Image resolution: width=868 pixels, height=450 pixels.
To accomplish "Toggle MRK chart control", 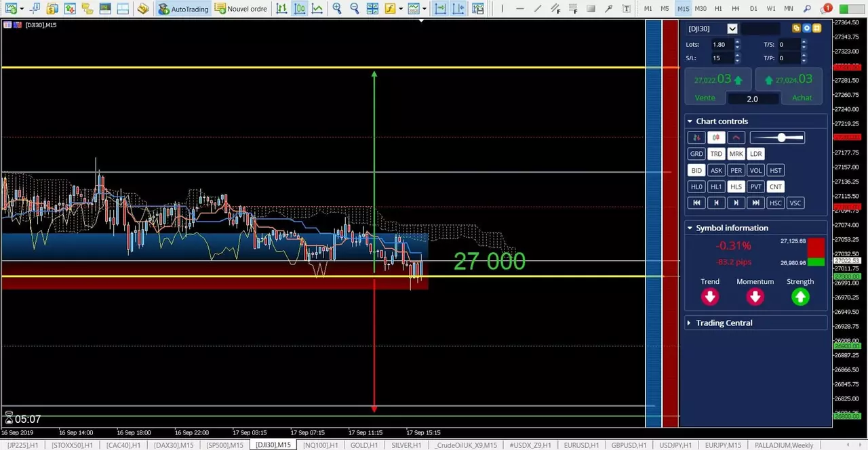I will pos(736,154).
